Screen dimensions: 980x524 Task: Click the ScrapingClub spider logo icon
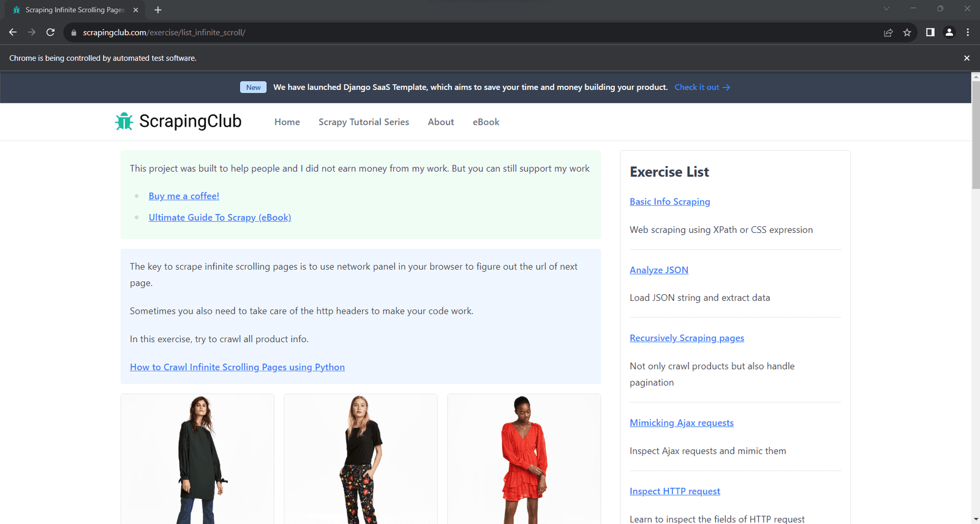click(124, 121)
